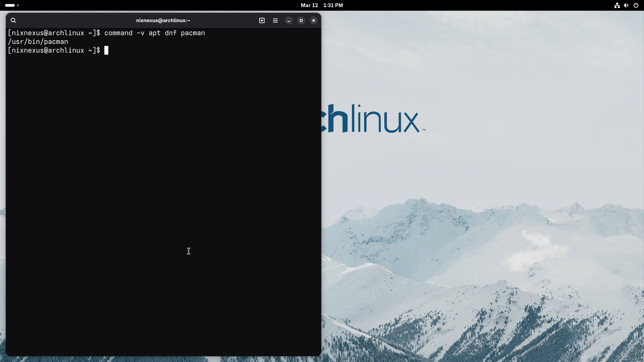Screen dimensions: 644x362
Task: Expand the terminal options from the menu button
Action: pyautogui.click(x=275, y=20)
